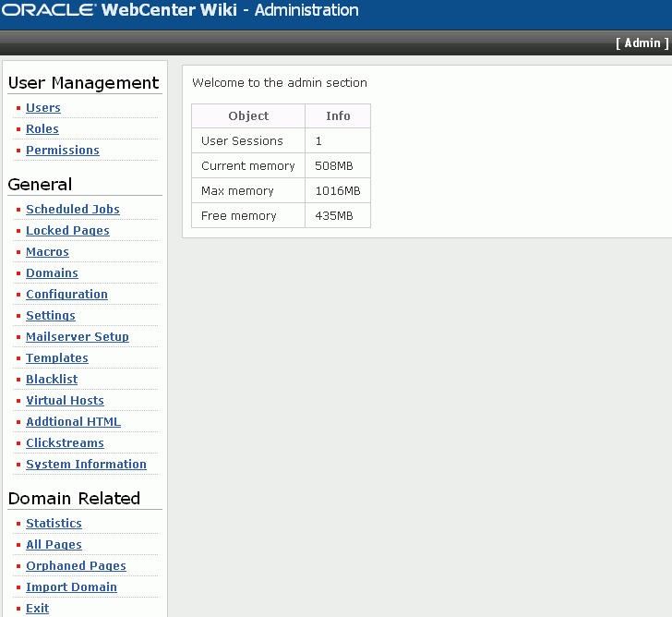This screenshot has width=672, height=617.
Task: Click the General section heading
Action: (40, 185)
